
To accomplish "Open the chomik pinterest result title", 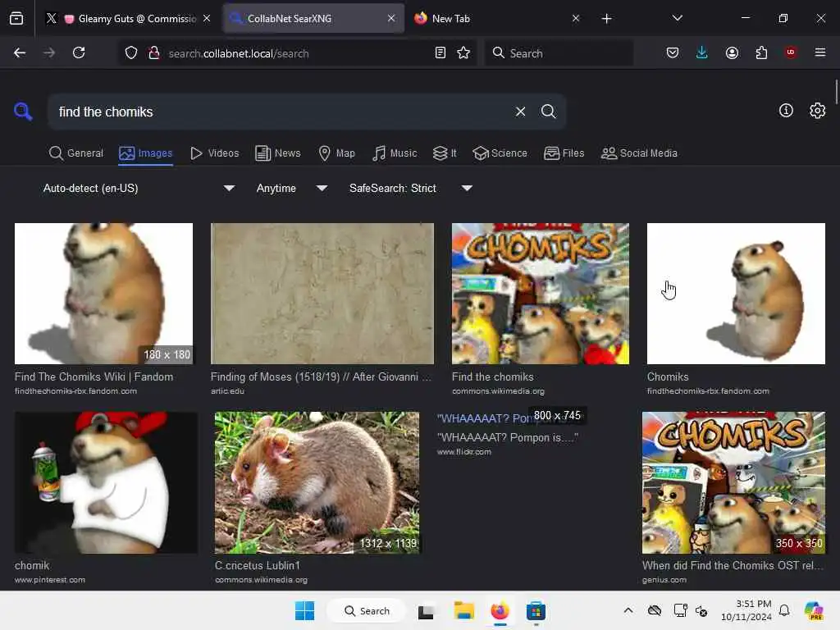I will [32, 565].
